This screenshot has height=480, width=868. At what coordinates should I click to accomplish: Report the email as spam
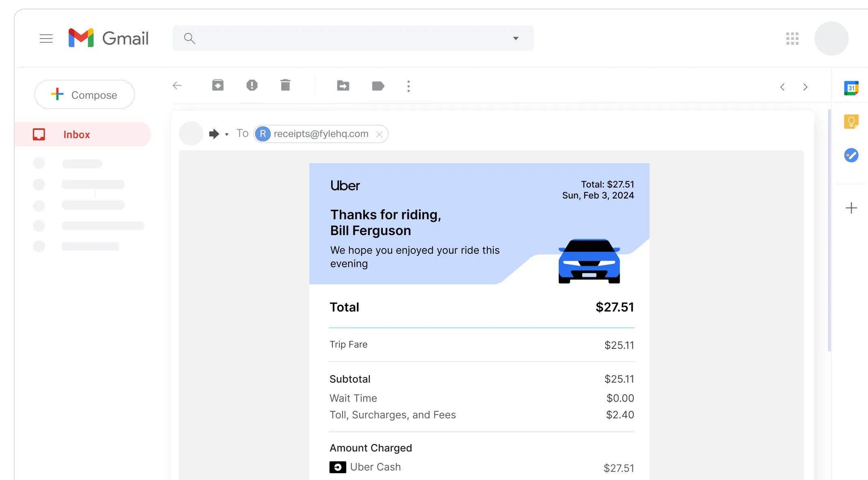tap(252, 85)
